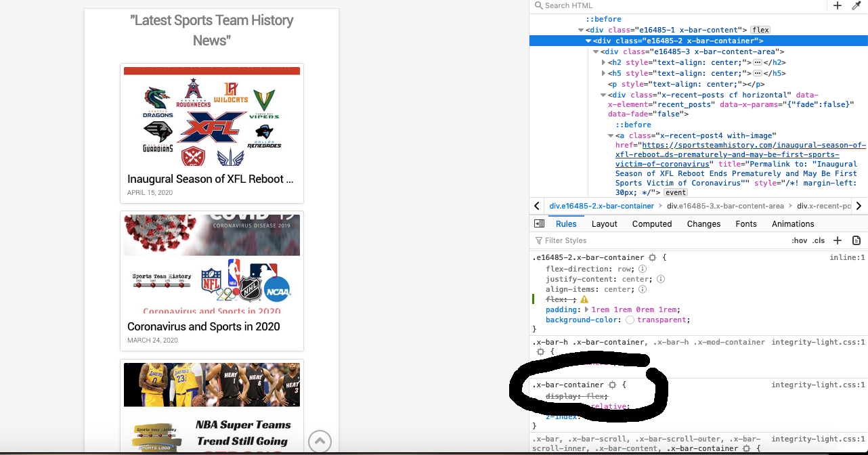Collapse the e16485-1 x-bar-content div

pos(581,30)
